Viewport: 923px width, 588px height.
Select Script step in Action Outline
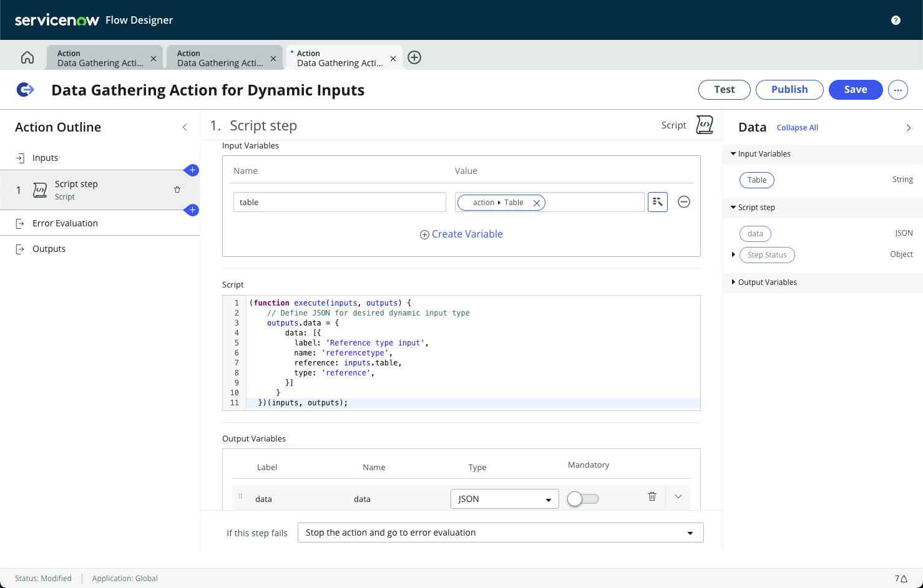click(100, 190)
